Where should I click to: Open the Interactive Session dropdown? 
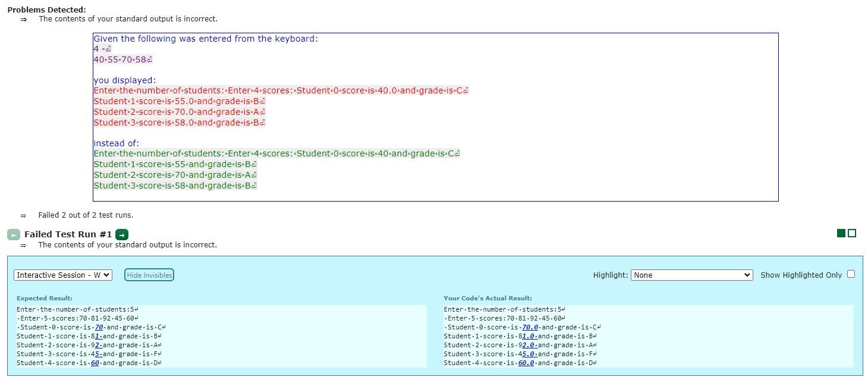[x=63, y=275]
